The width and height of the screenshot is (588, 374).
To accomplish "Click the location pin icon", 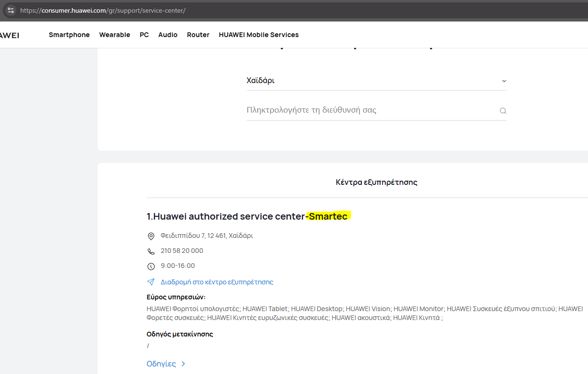I will tap(151, 236).
